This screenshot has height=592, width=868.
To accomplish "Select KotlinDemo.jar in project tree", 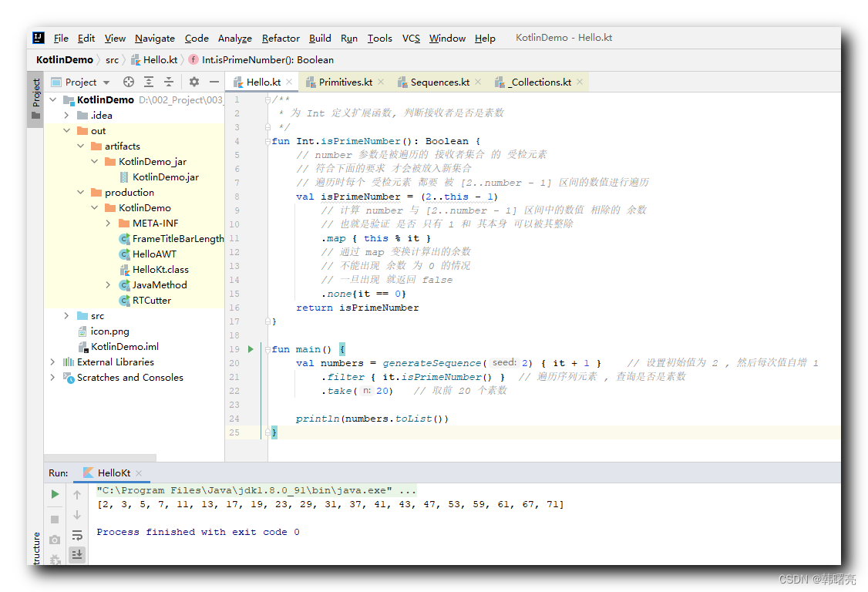I will 165,177.
